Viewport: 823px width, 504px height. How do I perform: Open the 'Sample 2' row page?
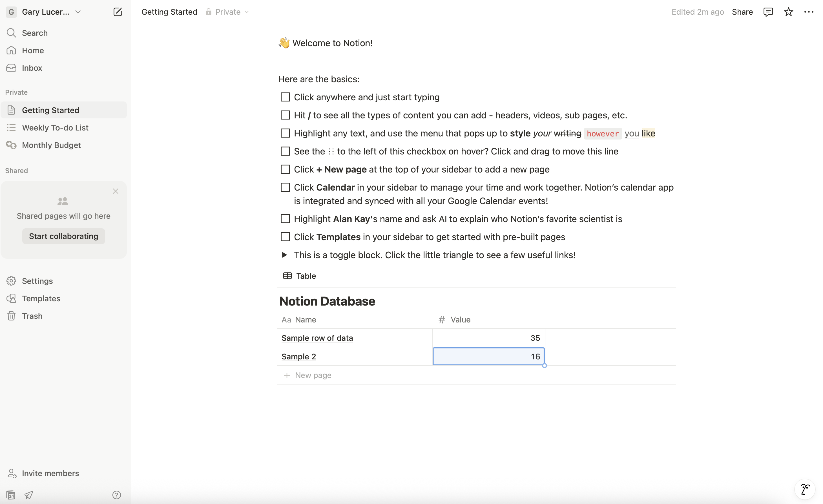[x=298, y=357]
